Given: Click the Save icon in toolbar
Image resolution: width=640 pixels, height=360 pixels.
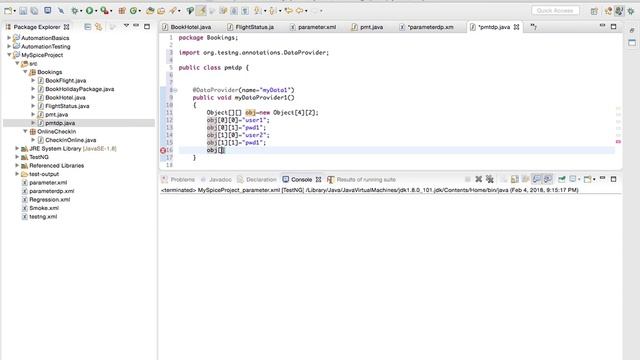Looking at the screenshot, I should click(23, 11).
